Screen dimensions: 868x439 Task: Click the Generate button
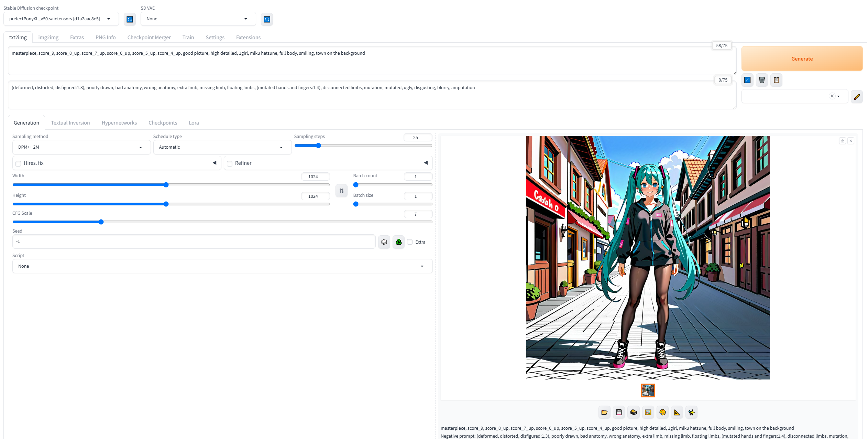[x=802, y=59]
